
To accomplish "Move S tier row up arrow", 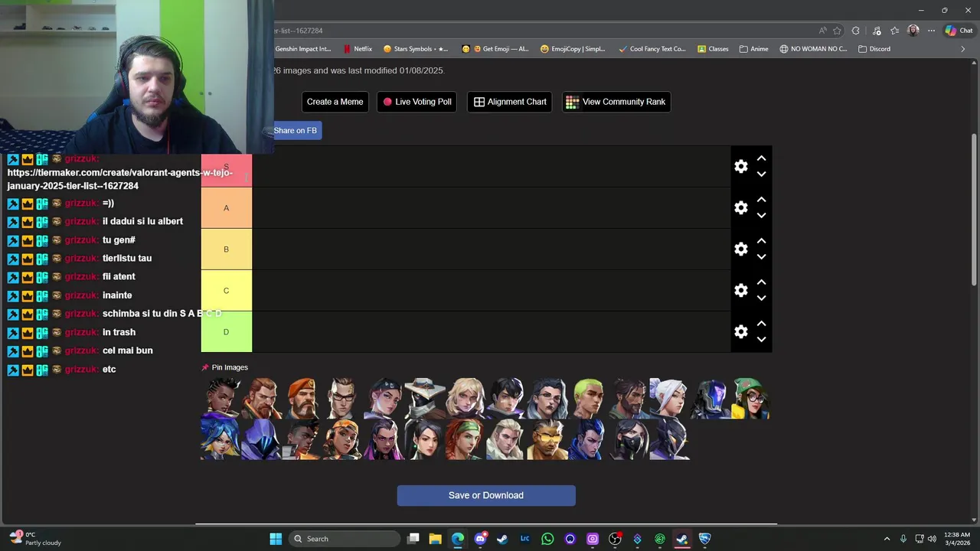I will 761,158.
